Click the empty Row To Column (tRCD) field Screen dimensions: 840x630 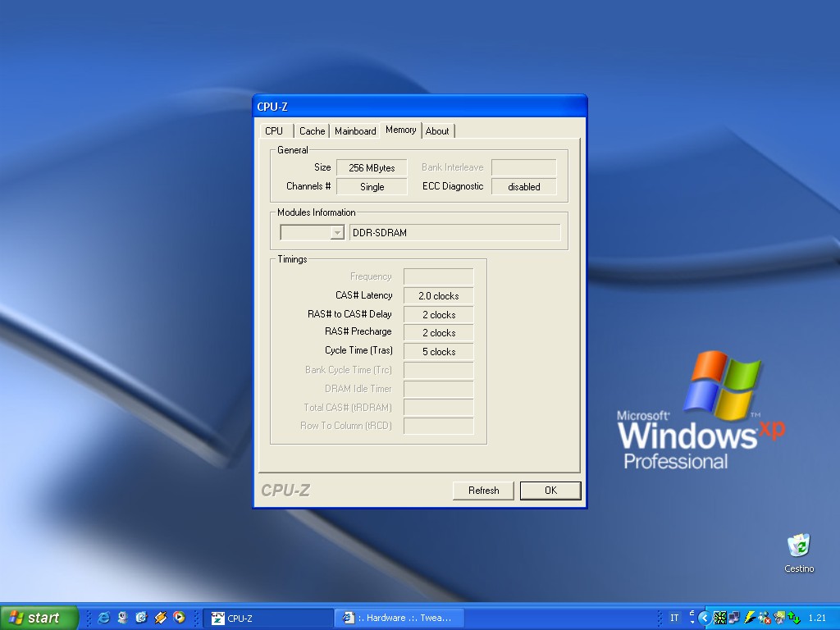[439, 426]
